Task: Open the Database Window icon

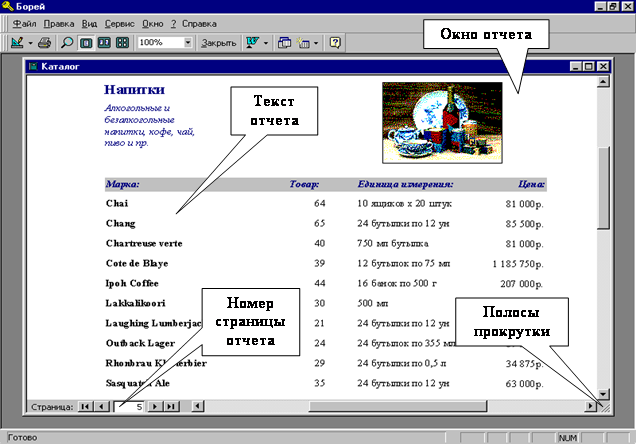Action: click(283, 43)
